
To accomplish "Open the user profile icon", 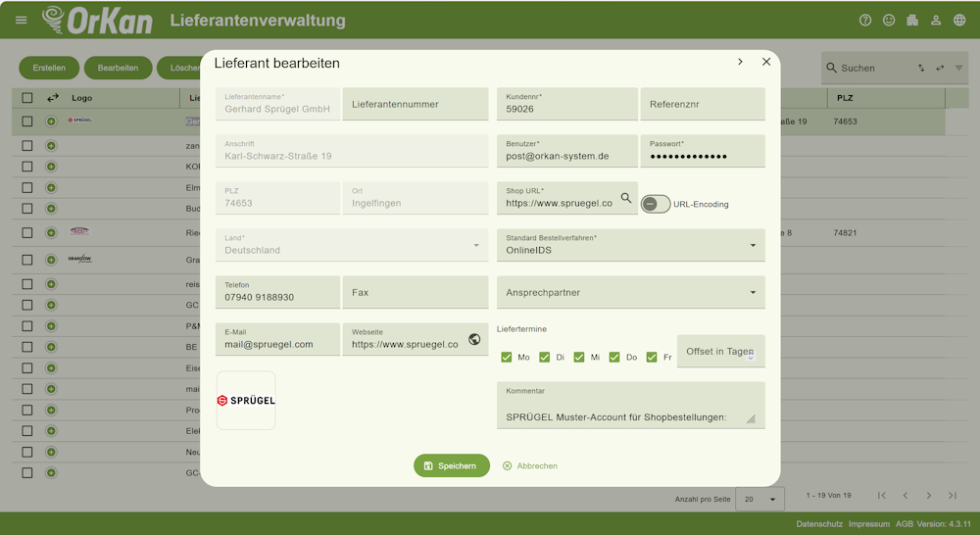I will coord(936,20).
